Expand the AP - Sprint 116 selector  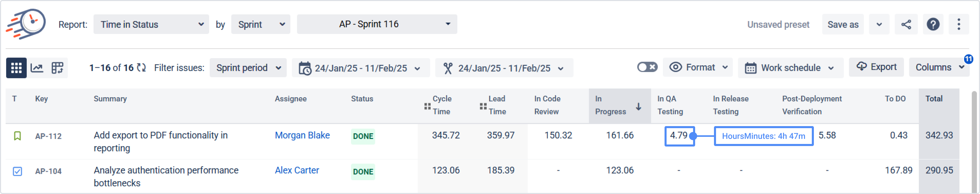tap(377, 25)
